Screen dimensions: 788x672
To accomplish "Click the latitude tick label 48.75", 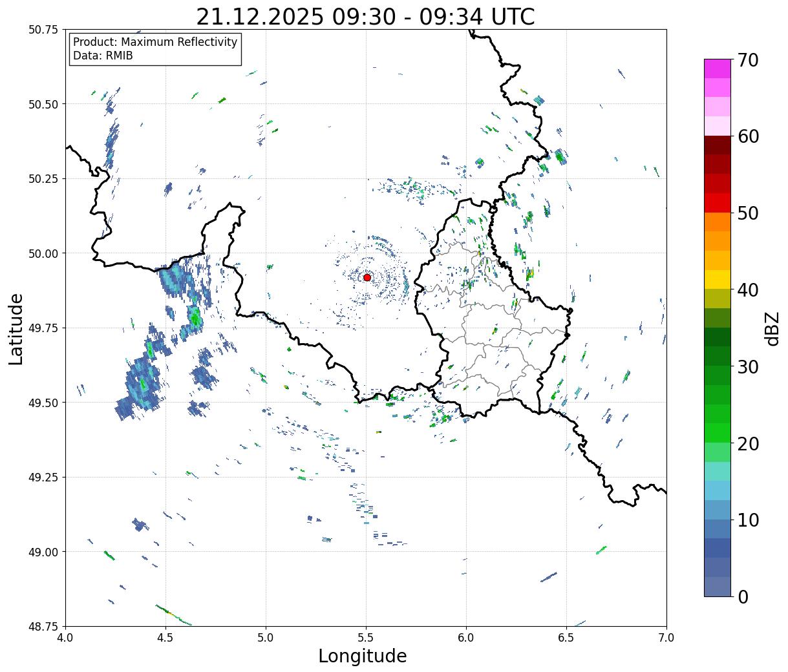I will coord(43,626).
